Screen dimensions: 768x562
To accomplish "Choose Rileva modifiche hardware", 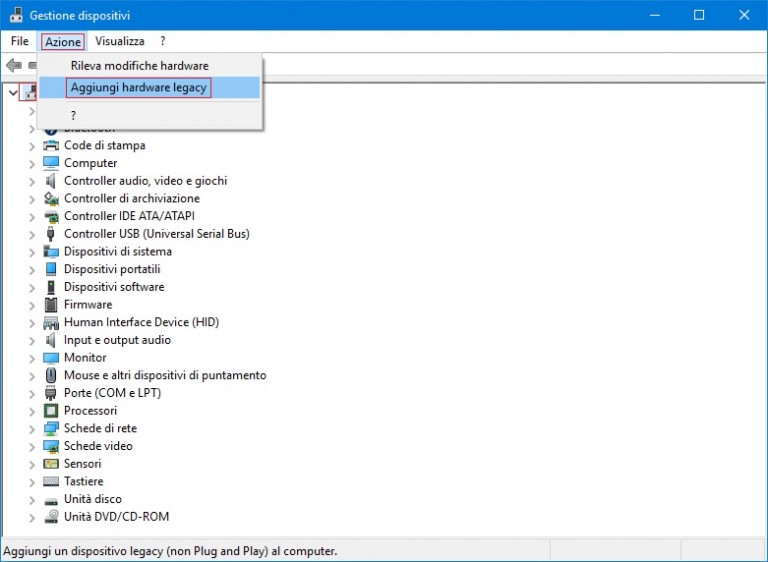I will [139, 65].
